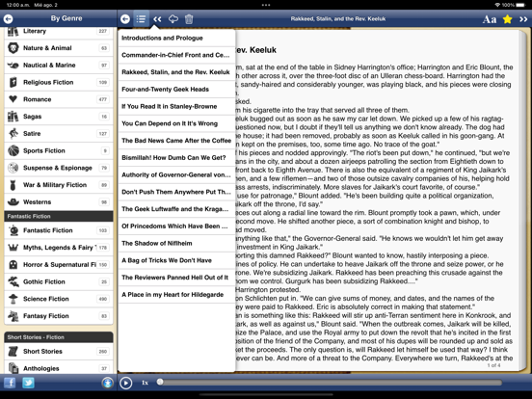Image resolution: width=532 pixels, height=399 pixels.
Task: Tap the Wi-Fi indicator in status bar
Action: [x=497, y=5]
